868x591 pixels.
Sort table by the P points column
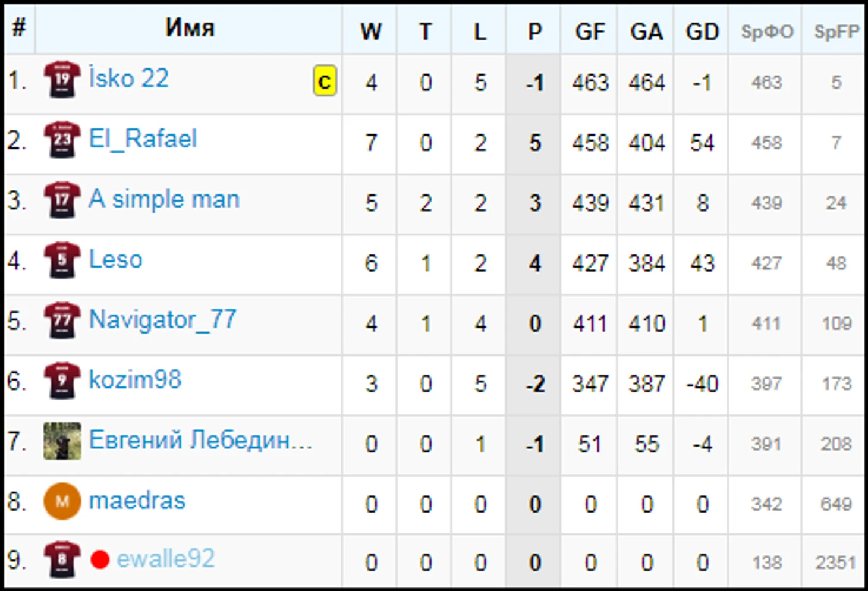pyautogui.click(x=534, y=31)
